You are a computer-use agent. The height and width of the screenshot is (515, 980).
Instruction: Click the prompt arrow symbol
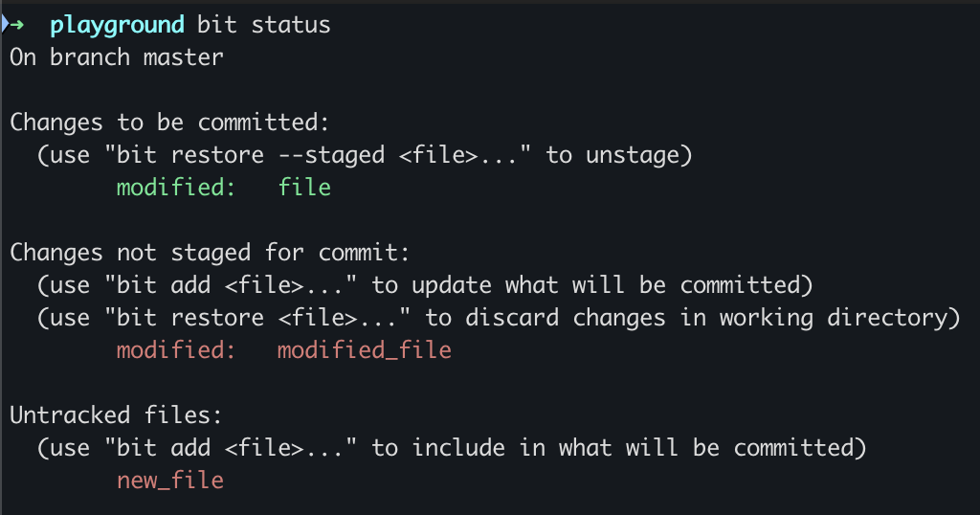(16, 25)
